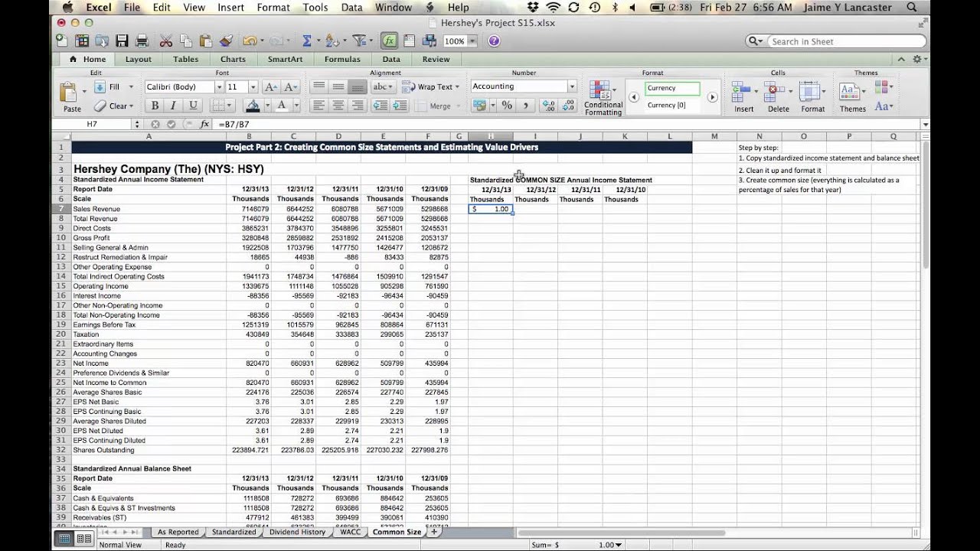Print the workbook using printer icon
Viewport: 980px width, 551px height.
(x=142, y=41)
